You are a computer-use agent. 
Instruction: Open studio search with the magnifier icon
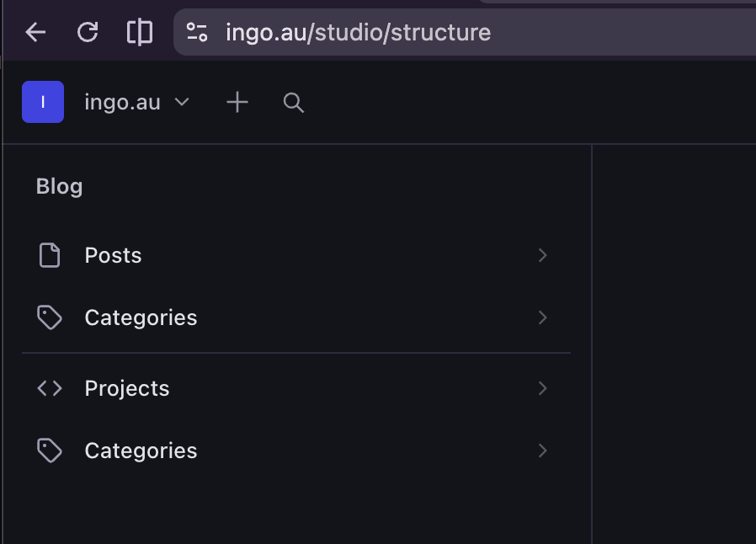tap(293, 103)
